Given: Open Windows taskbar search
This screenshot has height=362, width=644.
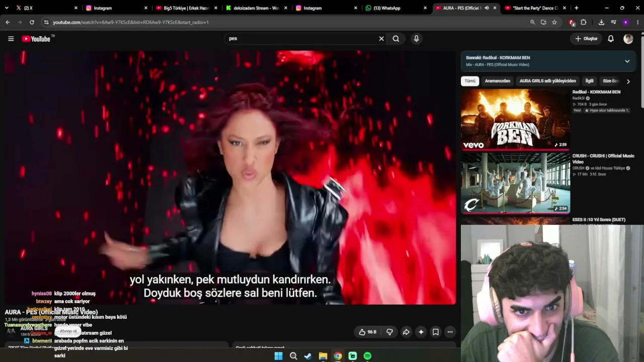Looking at the screenshot, I should pyautogui.click(x=293, y=356).
